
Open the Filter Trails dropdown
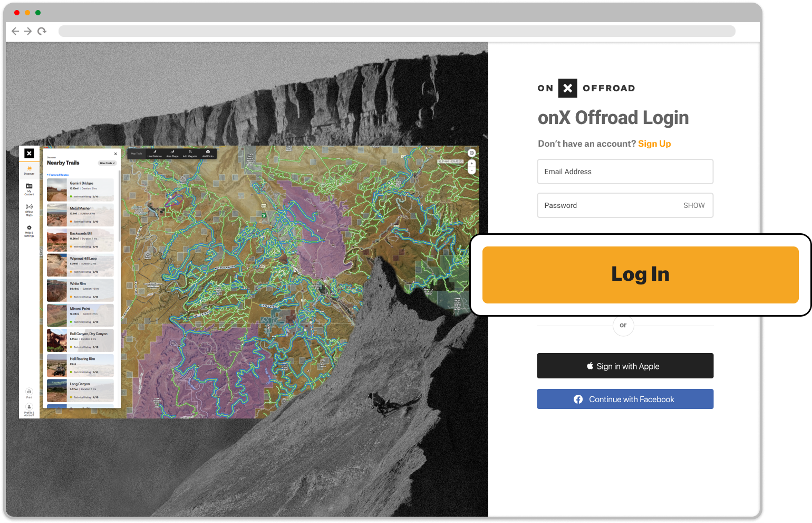[107, 163]
